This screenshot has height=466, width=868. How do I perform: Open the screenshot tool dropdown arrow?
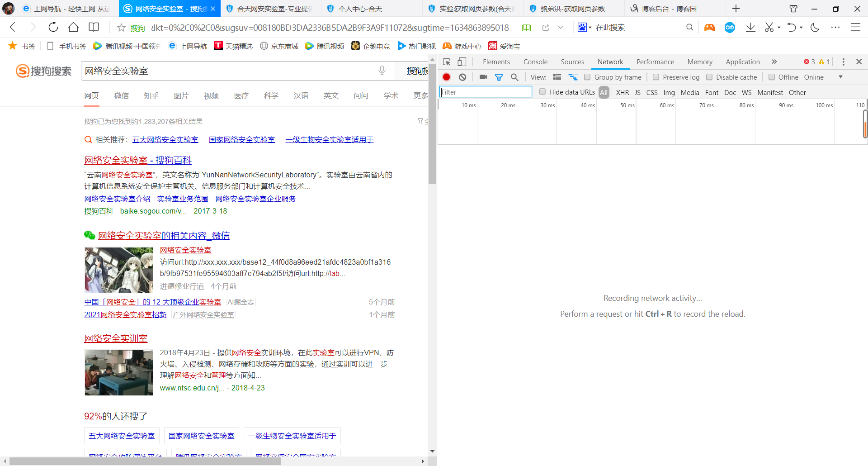[x=779, y=28]
